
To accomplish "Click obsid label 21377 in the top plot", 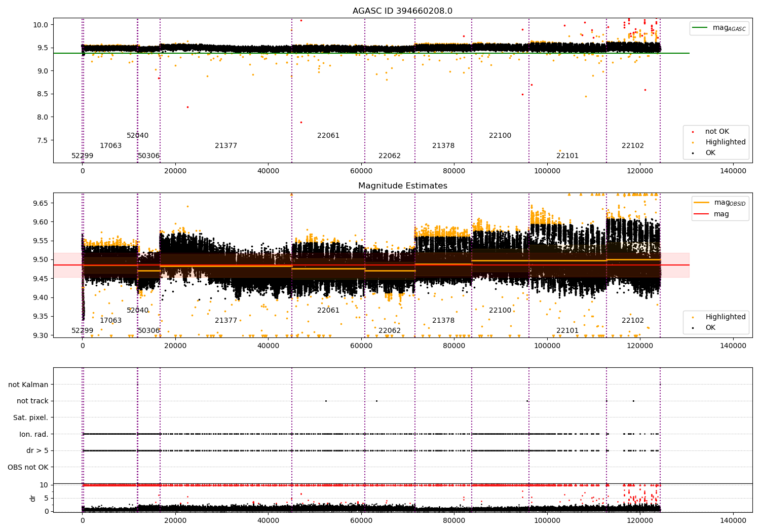I will point(226,145).
